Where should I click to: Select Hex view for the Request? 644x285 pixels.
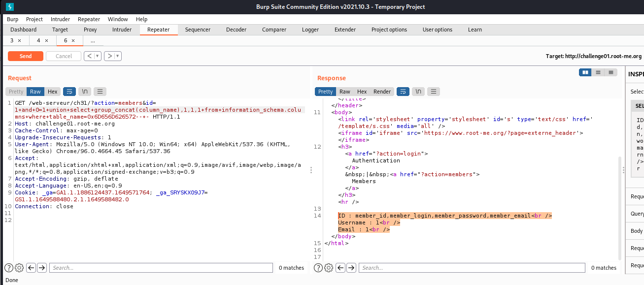53,92
